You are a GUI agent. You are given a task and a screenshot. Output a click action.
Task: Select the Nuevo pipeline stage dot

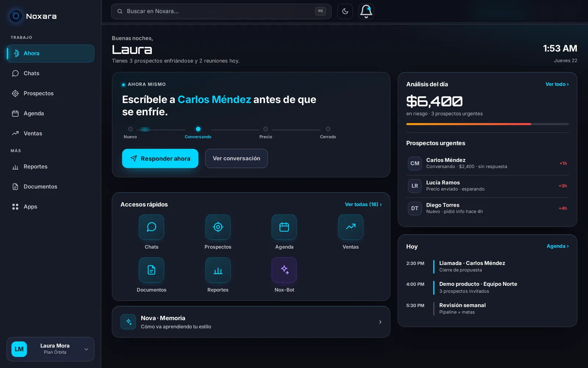(130, 129)
